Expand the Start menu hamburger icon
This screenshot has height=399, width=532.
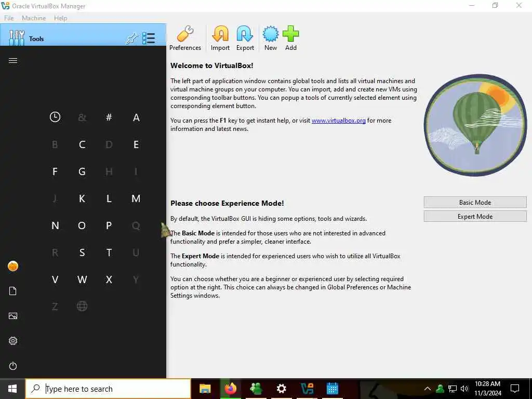pos(13,60)
